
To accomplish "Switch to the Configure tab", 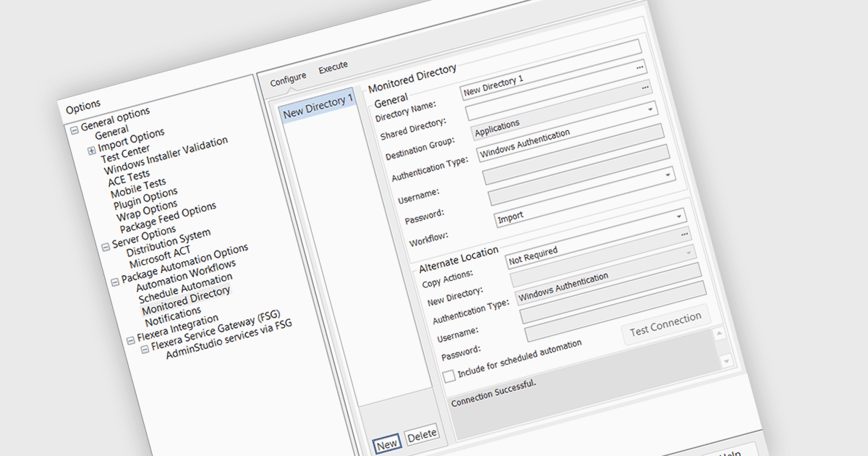I will click(288, 79).
